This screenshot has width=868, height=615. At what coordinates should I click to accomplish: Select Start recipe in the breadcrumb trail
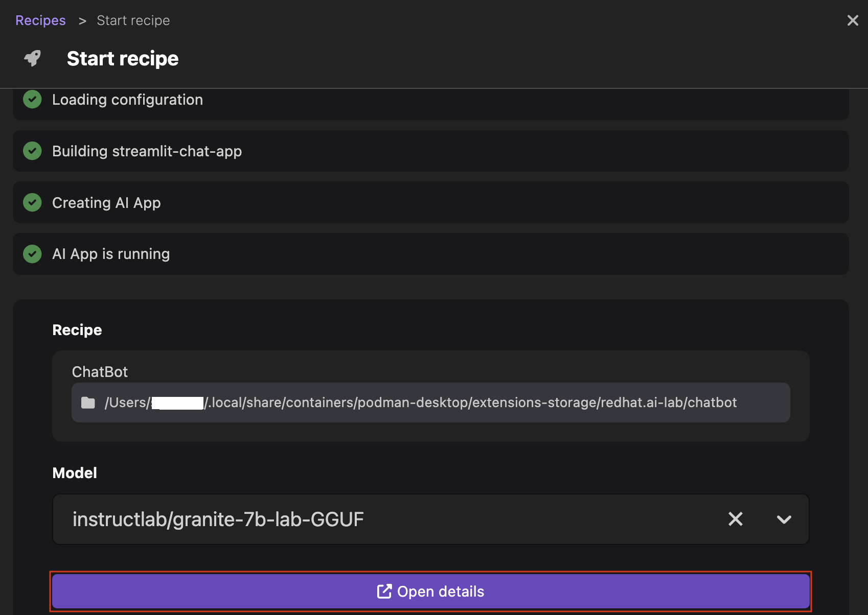[x=133, y=20]
